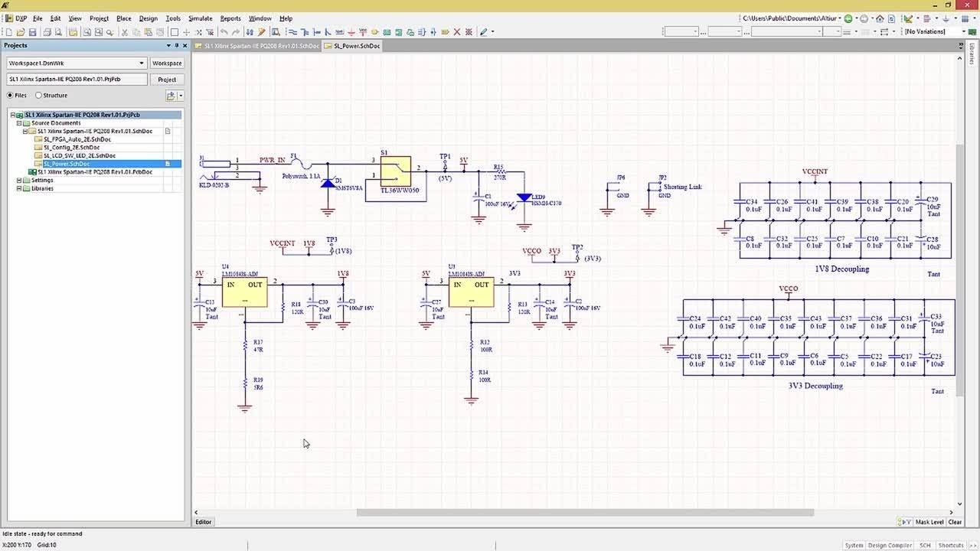
Task: Open the Reports menu
Action: (230, 18)
